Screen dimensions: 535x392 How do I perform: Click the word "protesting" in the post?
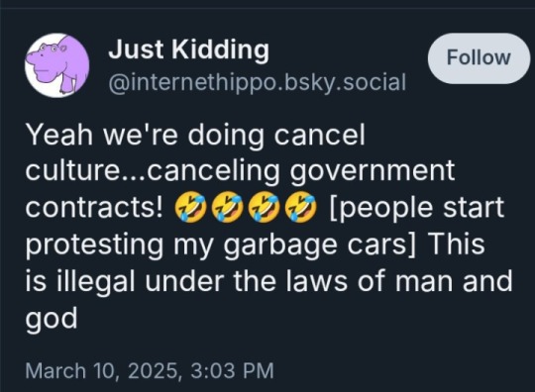pyautogui.click(x=94, y=245)
